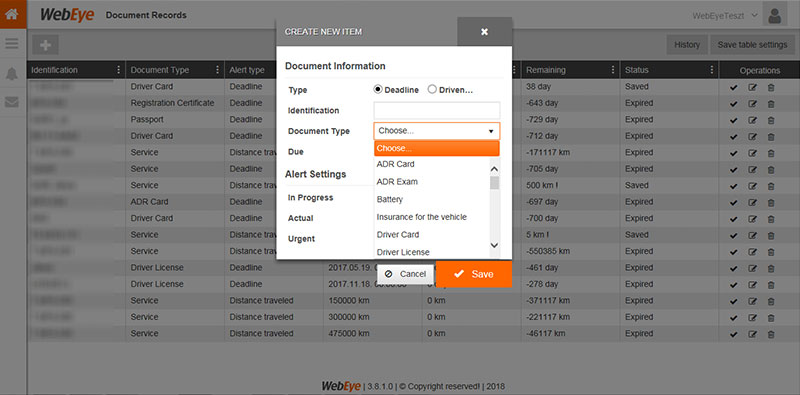Open the notifications bell icon

(12, 74)
